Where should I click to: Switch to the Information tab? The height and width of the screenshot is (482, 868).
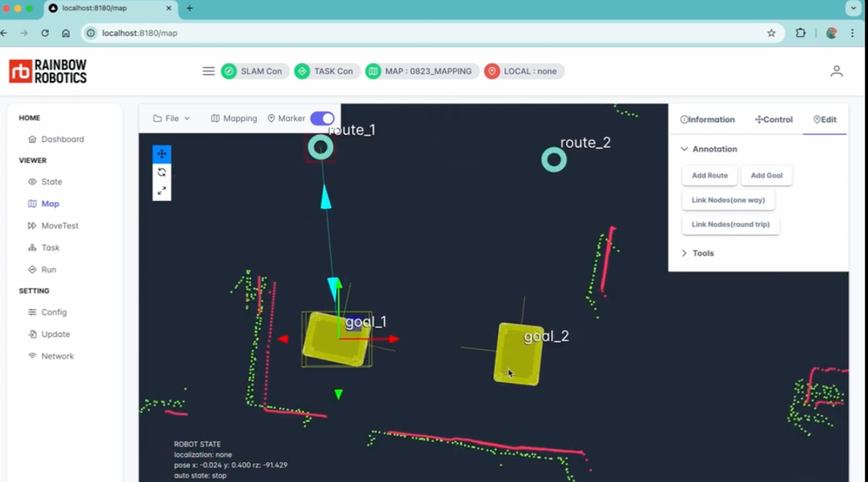pos(708,119)
